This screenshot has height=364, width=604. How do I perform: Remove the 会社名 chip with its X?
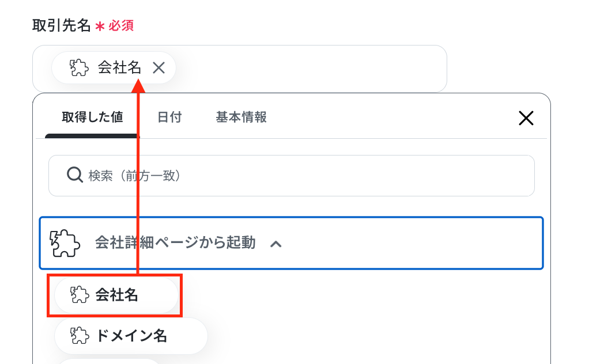(158, 68)
